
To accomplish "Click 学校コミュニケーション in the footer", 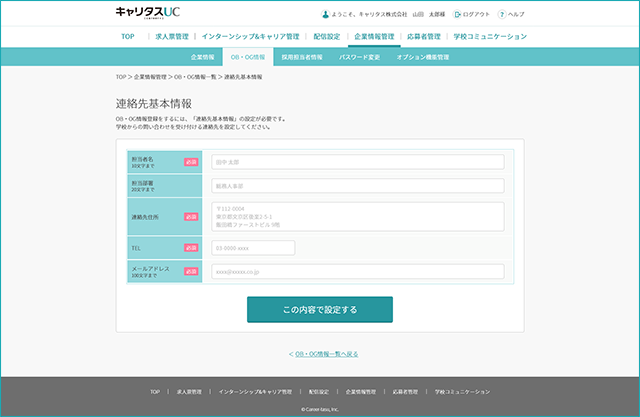I will pyautogui.click(x=462, y=392).
